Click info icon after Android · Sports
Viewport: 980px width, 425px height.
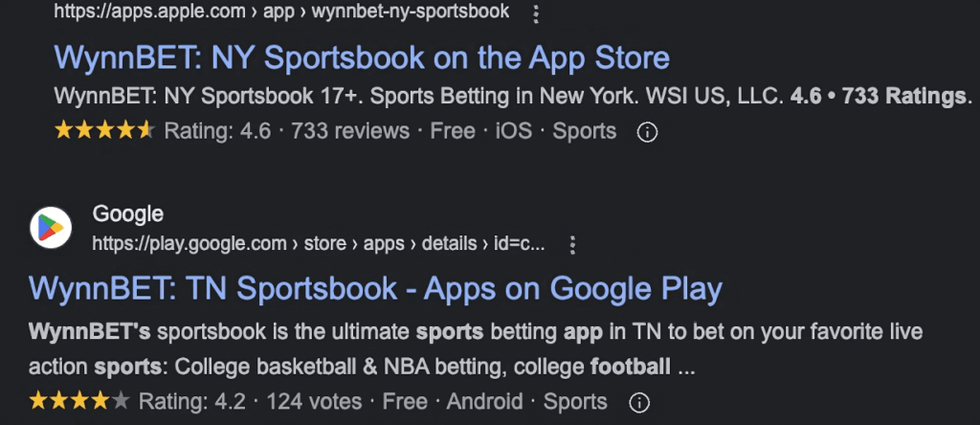637,402
